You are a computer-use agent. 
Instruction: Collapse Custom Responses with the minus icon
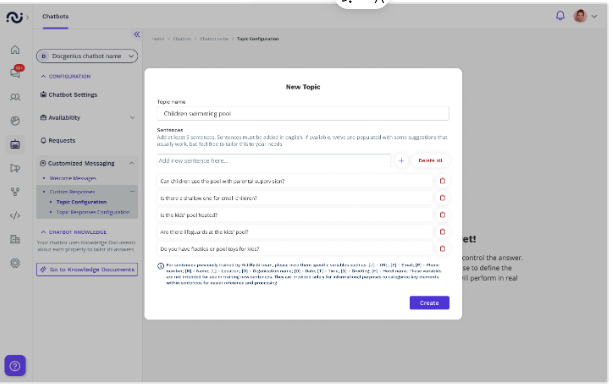coord(132,192)
